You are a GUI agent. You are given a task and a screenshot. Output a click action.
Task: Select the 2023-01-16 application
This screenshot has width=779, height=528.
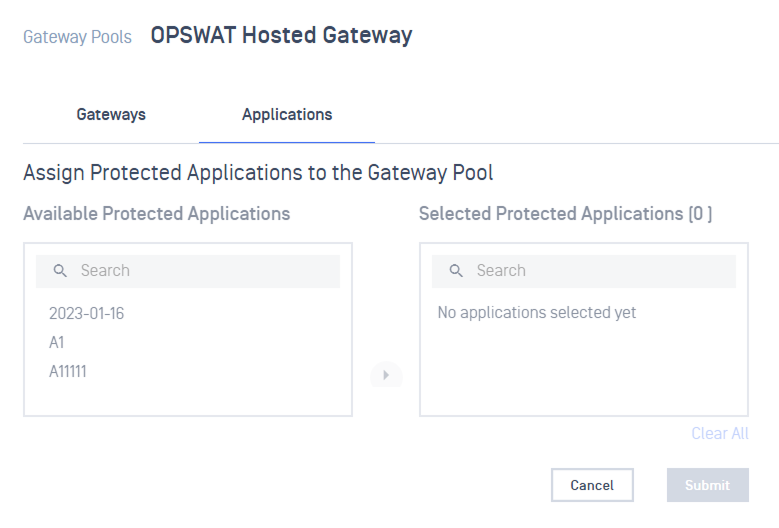click(x=86, y=313)
